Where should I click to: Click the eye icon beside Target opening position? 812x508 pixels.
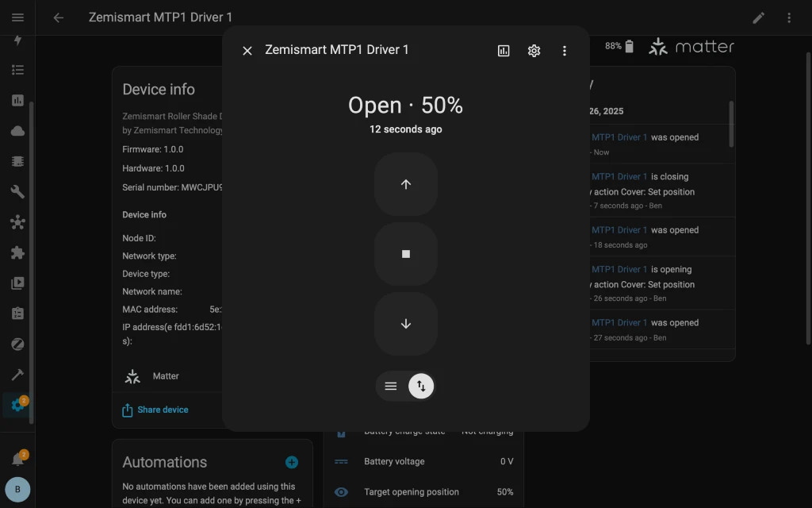pyautogui.click(x=341, y=492)
